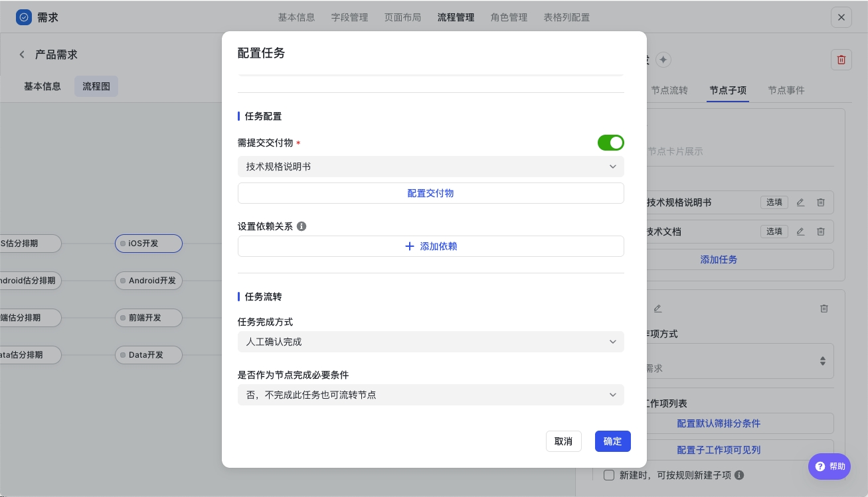Viewport: 868px width, 497px height.
Task: Check the 新建时，可按规则新建子项 box
Action: tap(609, 475)
